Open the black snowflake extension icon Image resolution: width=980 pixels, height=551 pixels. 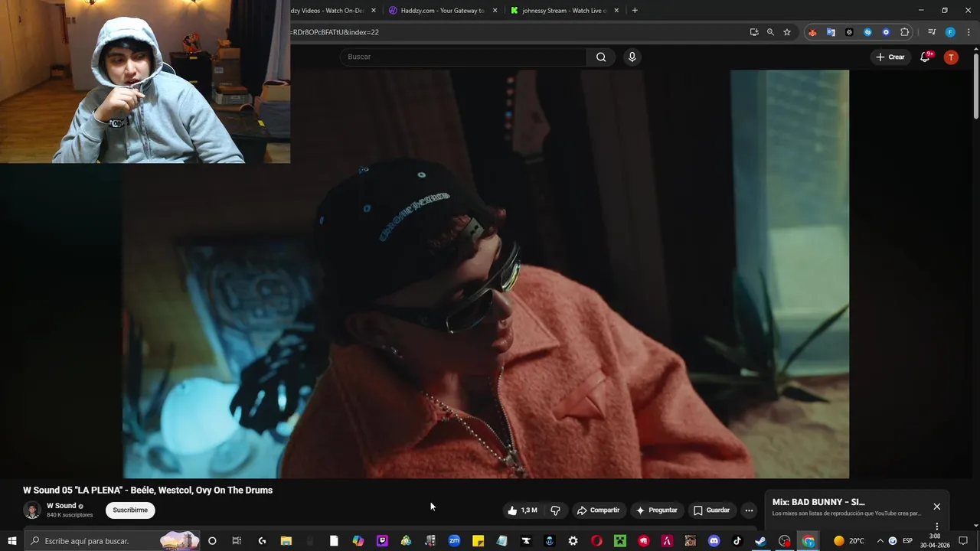[849, 32]
